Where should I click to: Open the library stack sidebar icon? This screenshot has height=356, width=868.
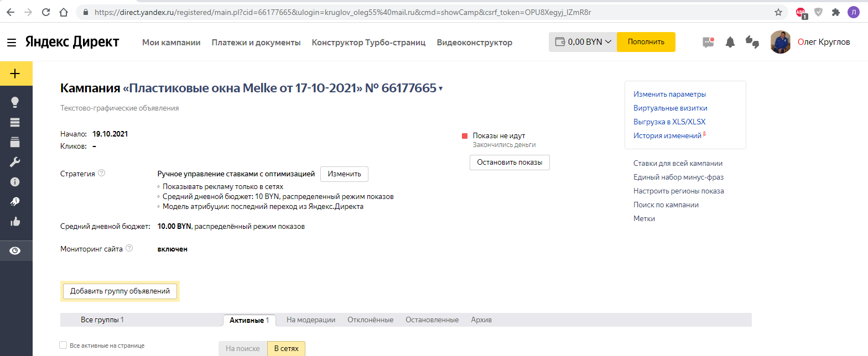pos(15,142)
